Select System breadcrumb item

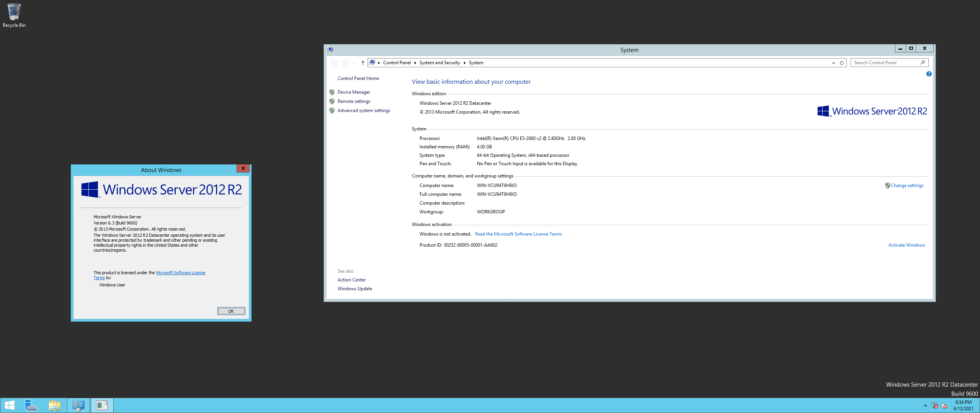point(476,63)
